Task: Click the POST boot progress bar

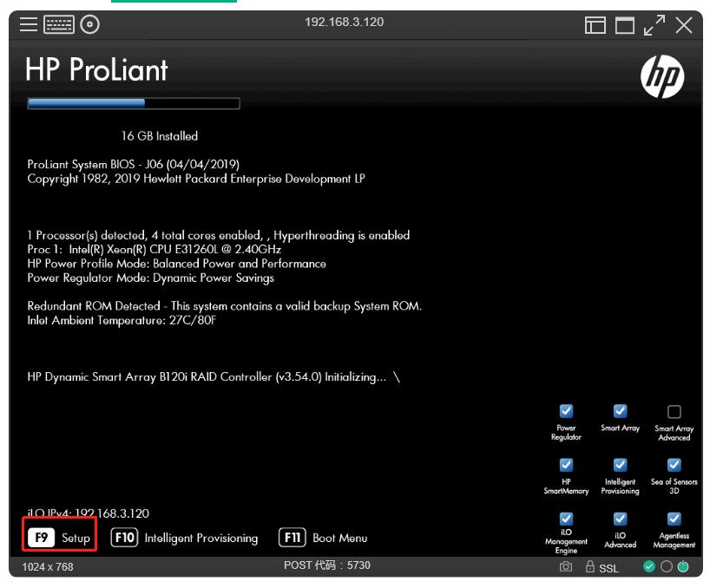Action: point(134,103)
